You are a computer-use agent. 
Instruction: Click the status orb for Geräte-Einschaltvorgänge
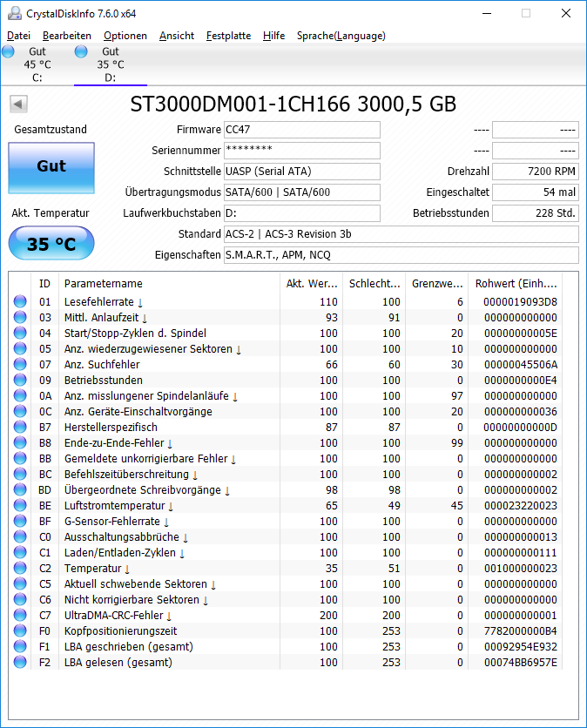pos(20,411)
